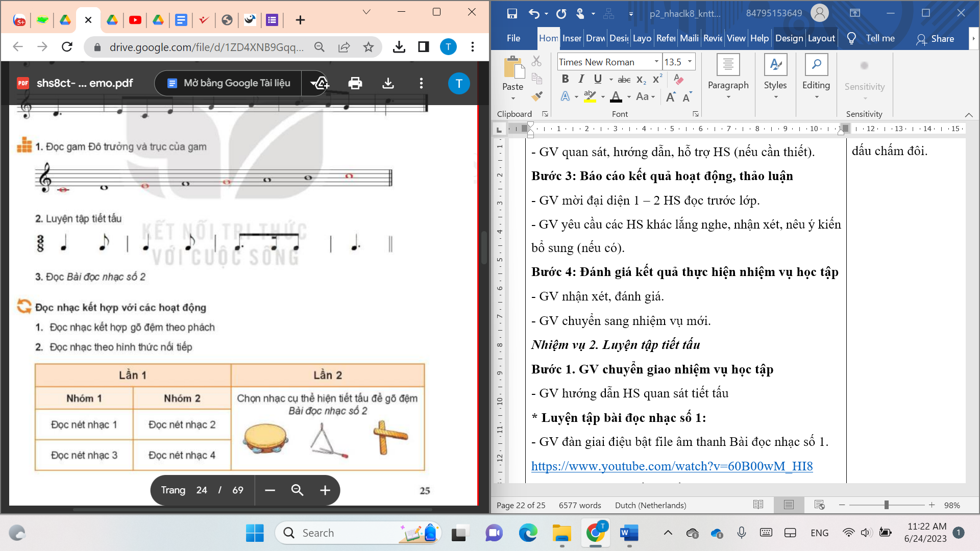
Task: Expand Editing group dropdown
Action: pos(816,97)
